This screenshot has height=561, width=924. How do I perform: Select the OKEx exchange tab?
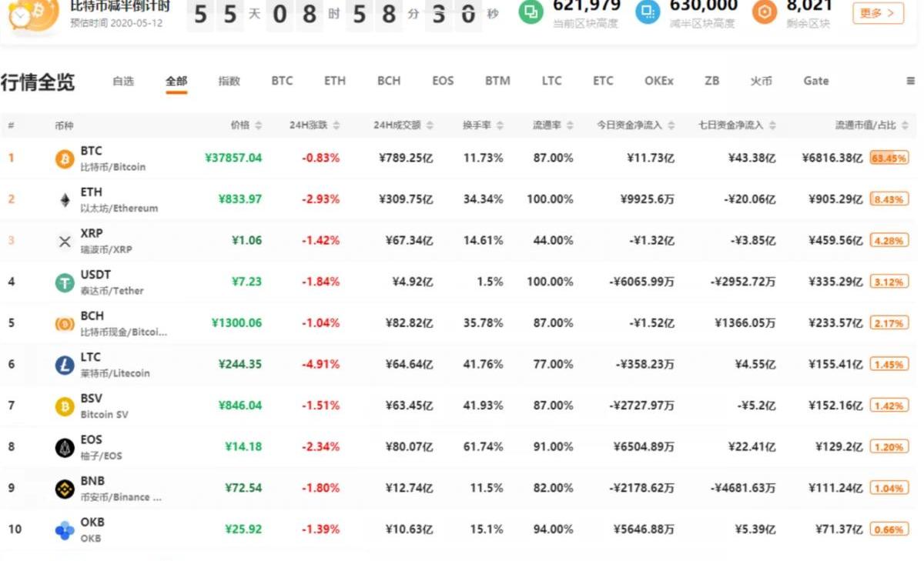(658, 81)
